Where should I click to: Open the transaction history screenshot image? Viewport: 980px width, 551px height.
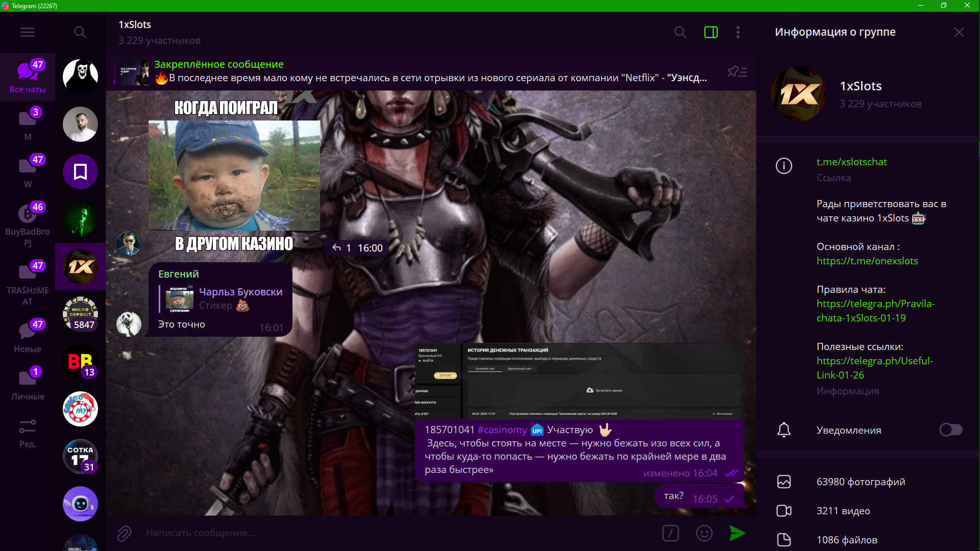(x=579, y=382)
